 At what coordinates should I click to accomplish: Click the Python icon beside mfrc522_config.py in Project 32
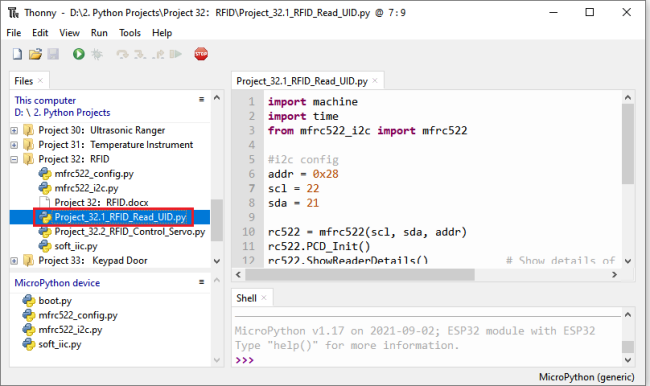coord(45,174)
